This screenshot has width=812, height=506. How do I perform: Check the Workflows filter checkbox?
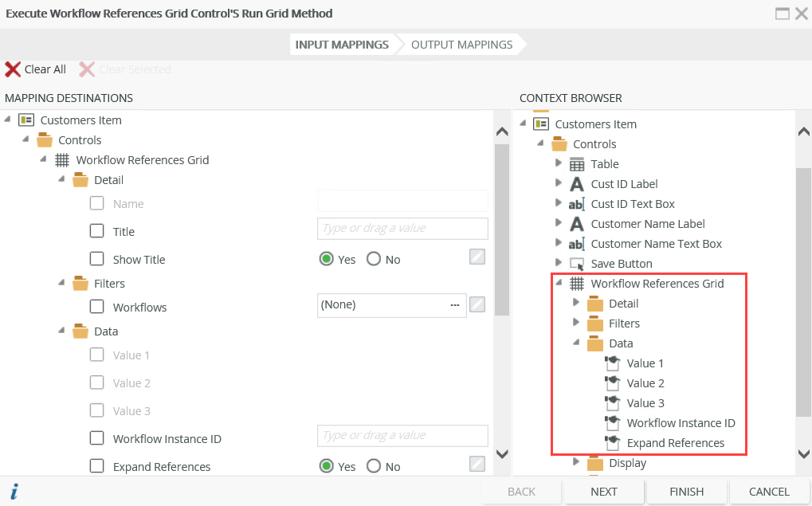click(x=97, y=307)
